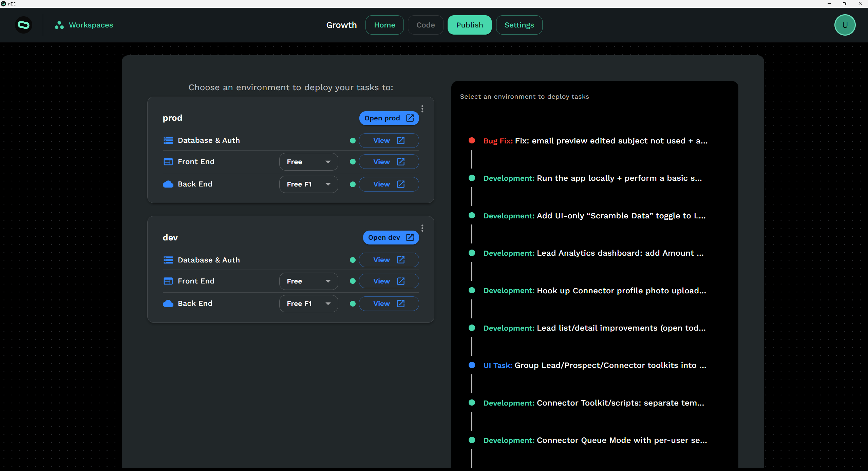Image resolution: width=868 pixels, height=471 pixels.
Task: Switch to the Home tab
Action: point(384,25)
